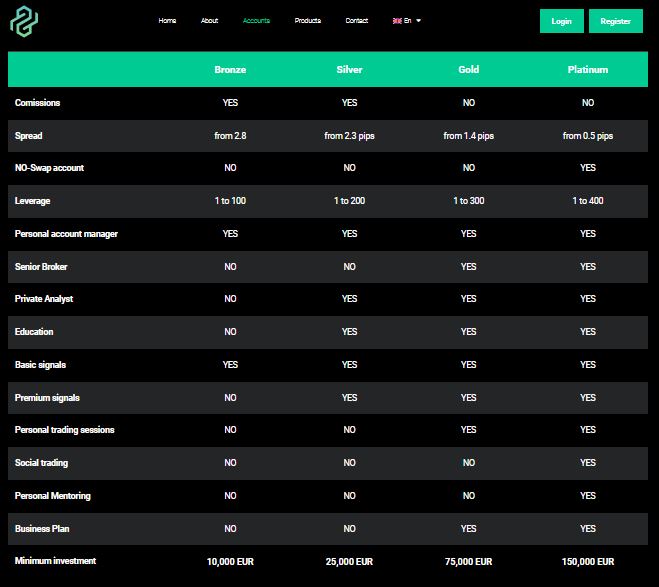The height and width of the screenshot is (587, 659).
Task: Click the Gold YES in Senior Broker row
Action: [x=469, y=267]
